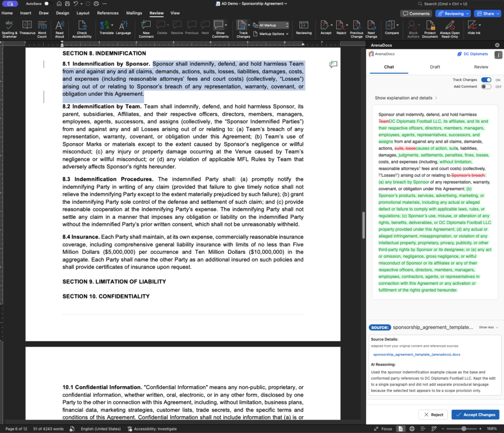Run Check Accessibility
The width and height of the screenshot is (504, 433).
(82, 29)
